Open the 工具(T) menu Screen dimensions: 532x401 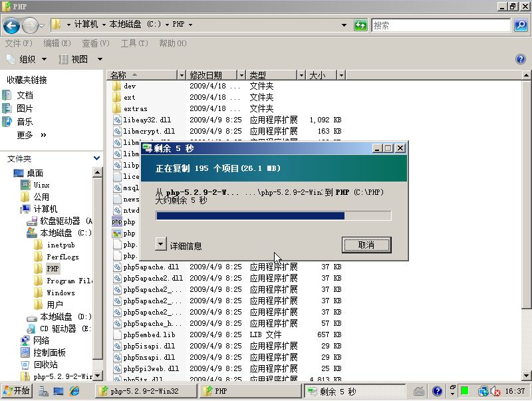click(134, 43)
